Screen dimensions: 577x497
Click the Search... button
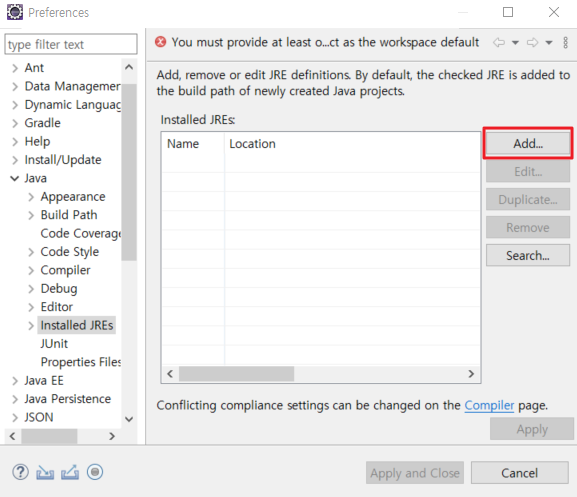[528, 255]
